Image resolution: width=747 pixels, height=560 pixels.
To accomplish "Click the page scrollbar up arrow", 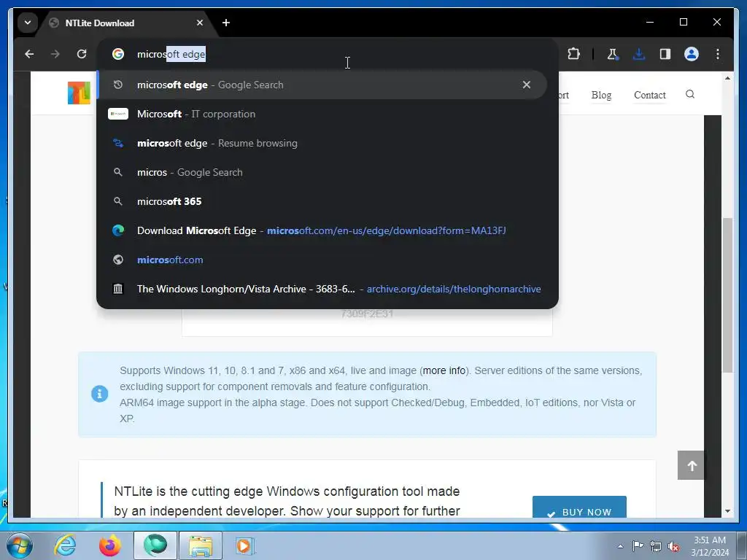I will pos(727,77).
